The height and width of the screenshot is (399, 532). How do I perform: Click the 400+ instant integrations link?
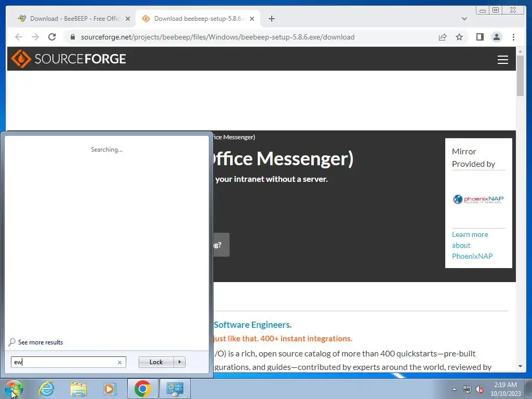[283, 339]
